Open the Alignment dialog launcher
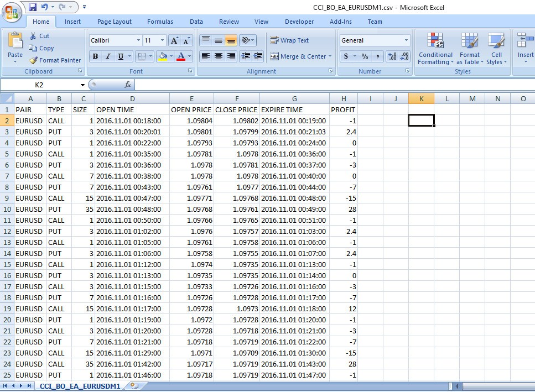Viewport: 535px width, 392px height. [x=330, y=71]
